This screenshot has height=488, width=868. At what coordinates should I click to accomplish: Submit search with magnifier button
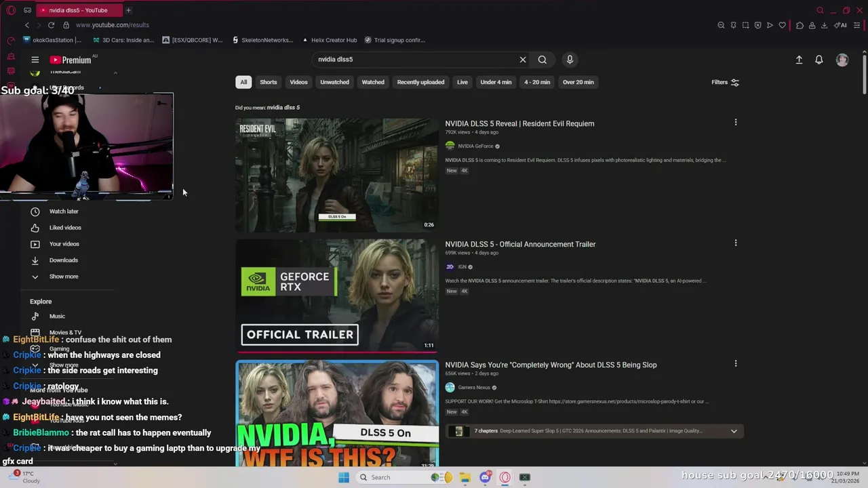tap(542, 60)
